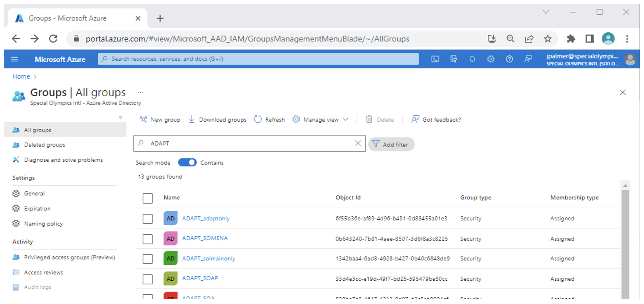The height and width of the screenshot is (304, 644).
Task: Refresh the groups list
Action: [269, 119]
